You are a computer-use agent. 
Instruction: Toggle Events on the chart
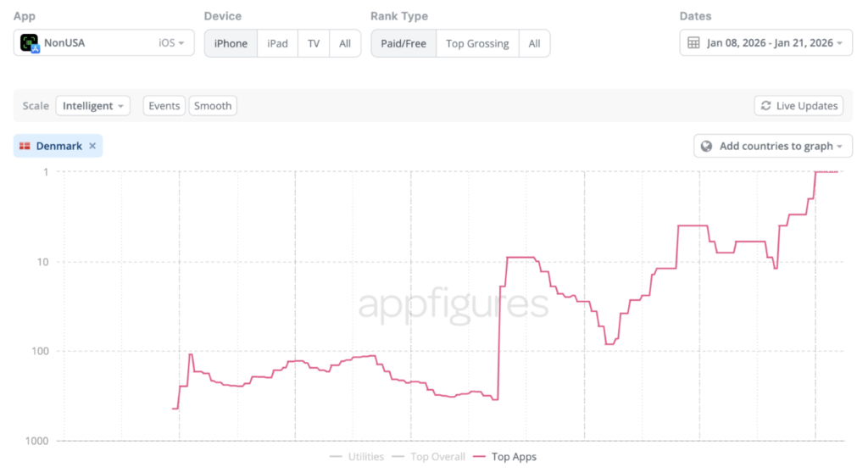pos(164,106)
